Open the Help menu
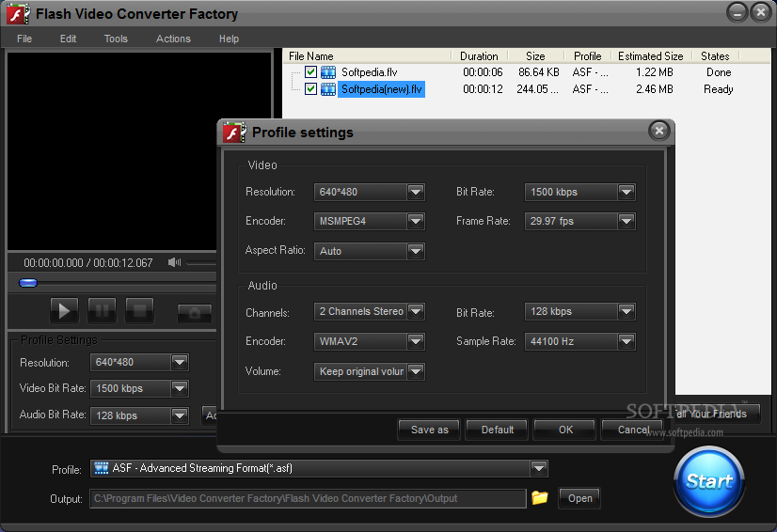777x532 pixels. tap(229, 39)
